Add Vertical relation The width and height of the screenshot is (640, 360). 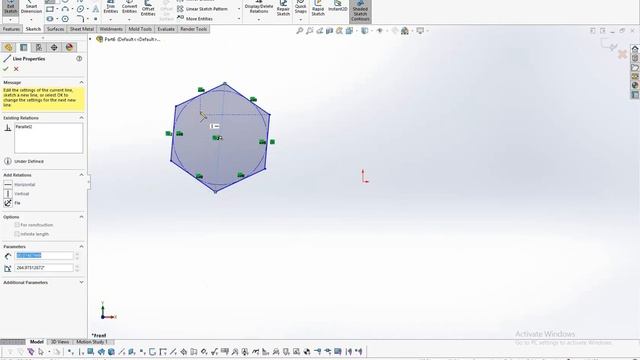[17, 193]
